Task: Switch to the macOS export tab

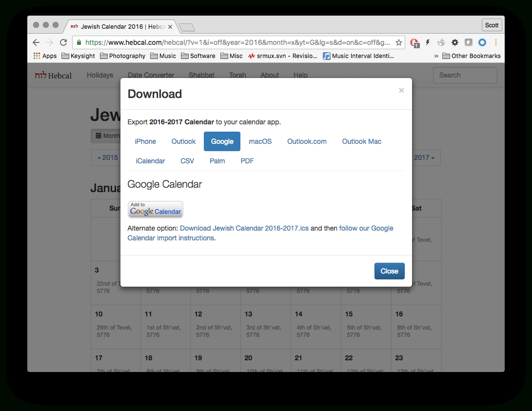Action: tap(260, 141)
